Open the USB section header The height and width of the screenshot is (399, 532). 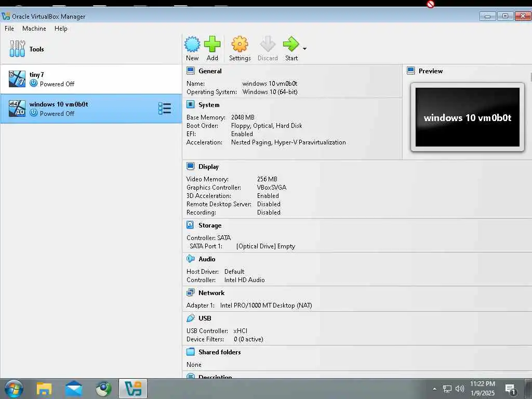pyautogui.click(x=205, y=318)
